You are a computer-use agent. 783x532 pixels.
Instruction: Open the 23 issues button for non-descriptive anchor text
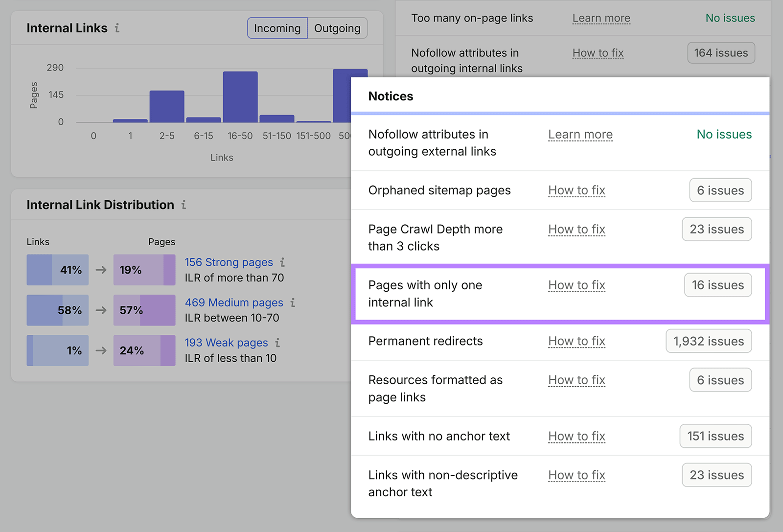point(717,475)
